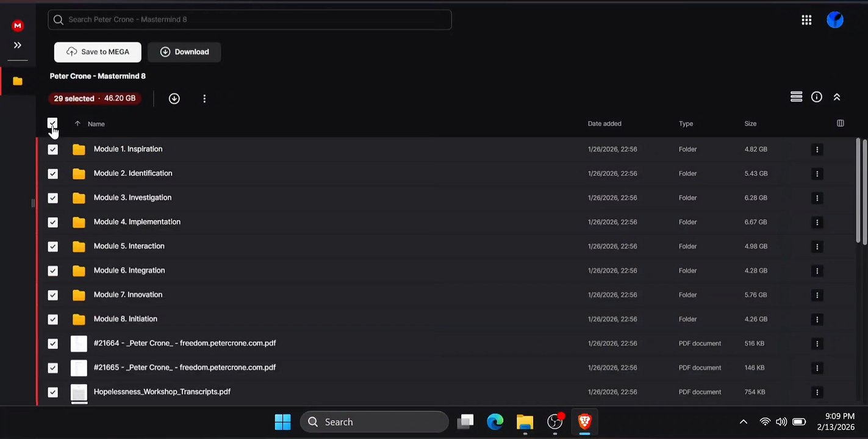
Task: Open options menu for Module 1. Inspiration
Action: [x=817, y=149]
